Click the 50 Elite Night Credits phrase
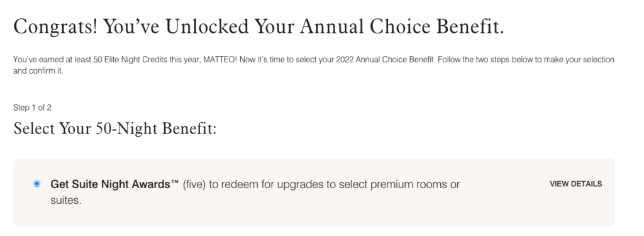 [131, 60]
